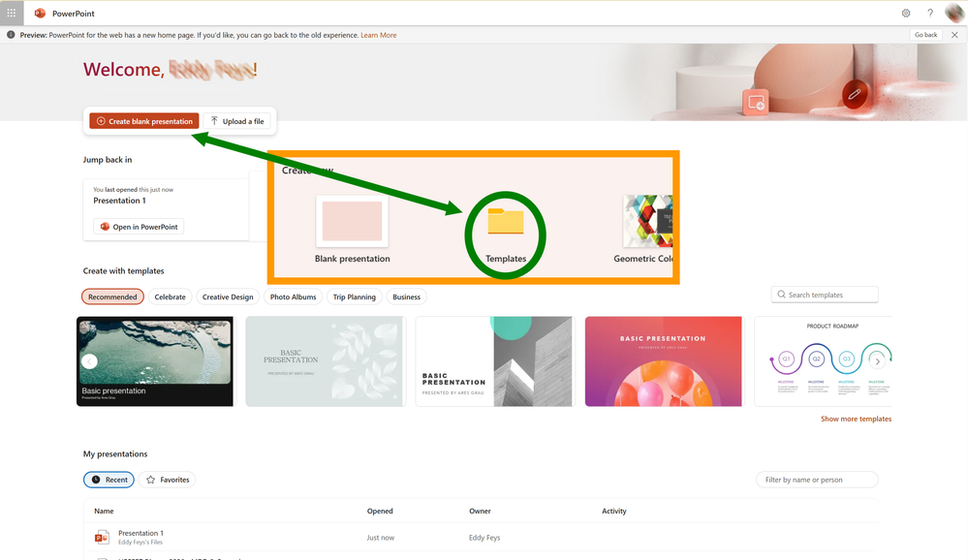The width and height of the screenshot is (968, 560).
Task: Pick the Product Roadmap template
Action: point(824,361)
